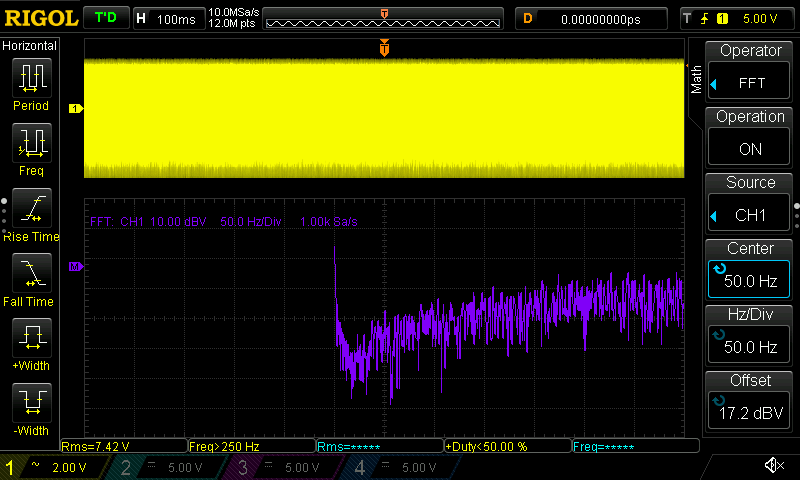Screen dimensions: 800x480
Task: Open the Horizontal measurement menu label
Action: tap(30, 46)
